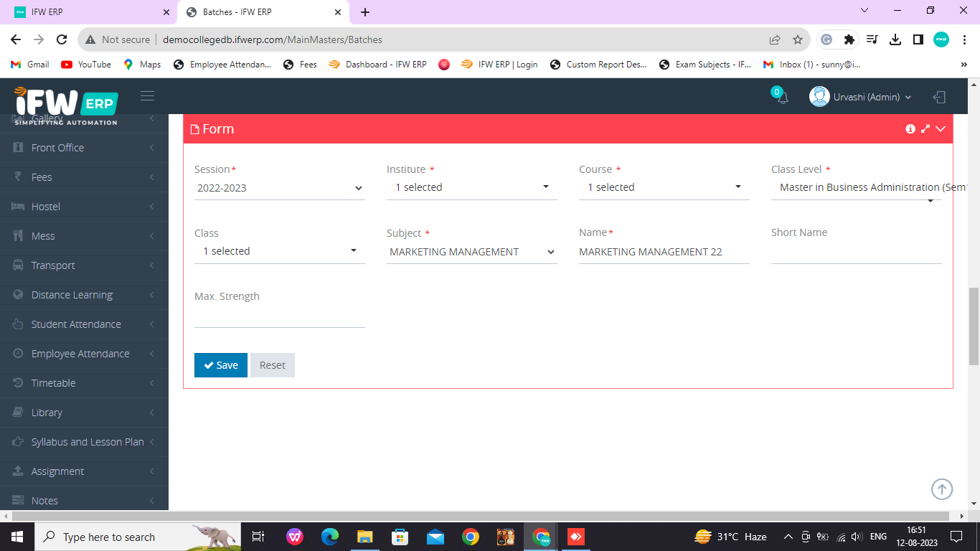Click the Distance Learning globe icon
Viewport: 980px width, 551px height.
click(18, 295)
